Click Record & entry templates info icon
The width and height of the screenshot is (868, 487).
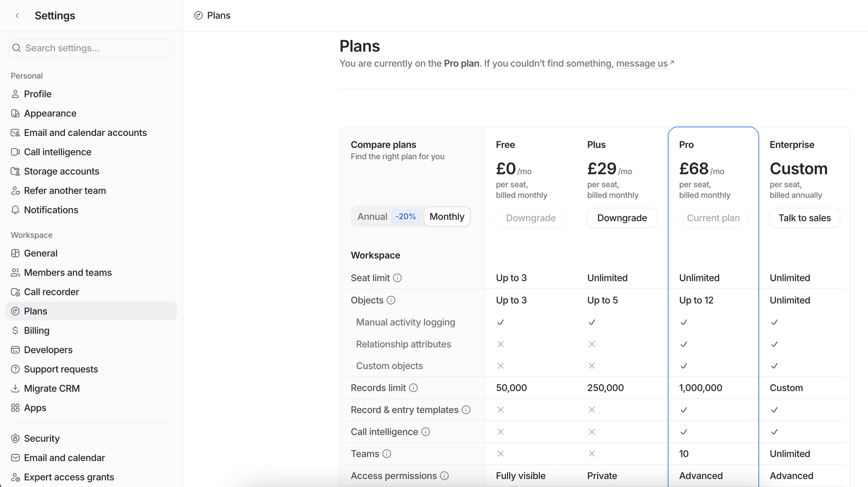(x=466, y=410)
